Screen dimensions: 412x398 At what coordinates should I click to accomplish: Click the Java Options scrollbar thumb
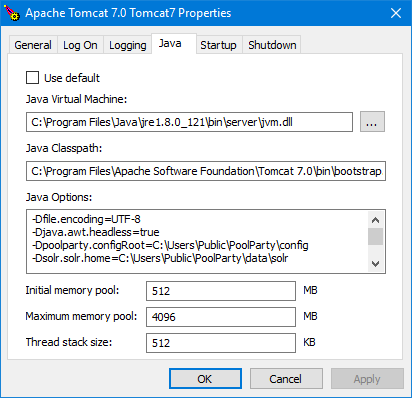coord(376,236)
